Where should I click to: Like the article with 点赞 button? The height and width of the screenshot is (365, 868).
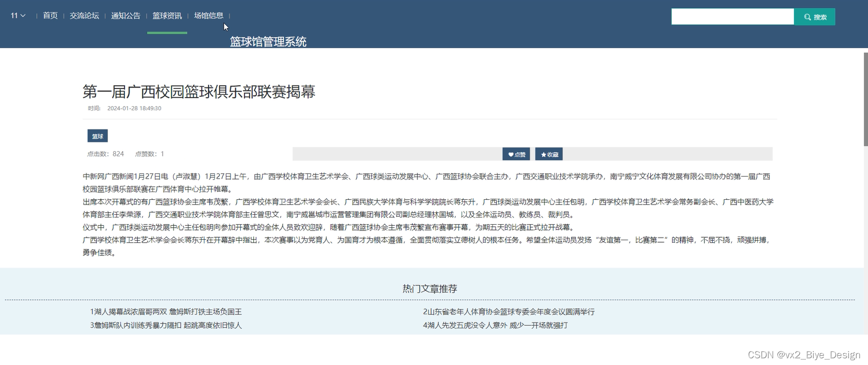pyautogui.click(x=516, y=154)
